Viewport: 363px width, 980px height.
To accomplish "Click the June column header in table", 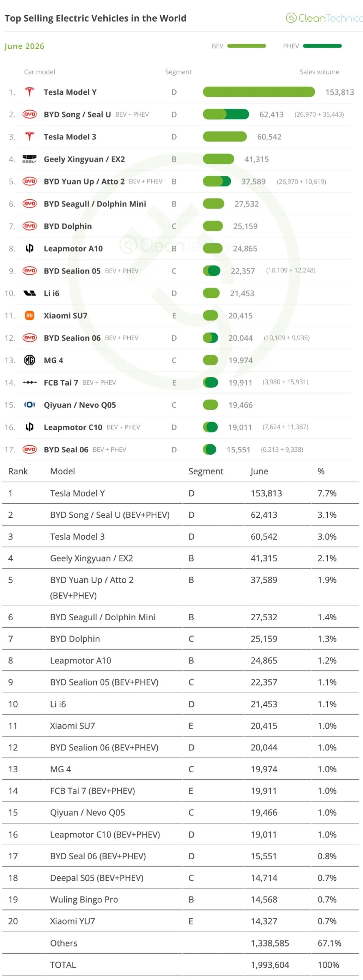I will [x=259, y=471].
